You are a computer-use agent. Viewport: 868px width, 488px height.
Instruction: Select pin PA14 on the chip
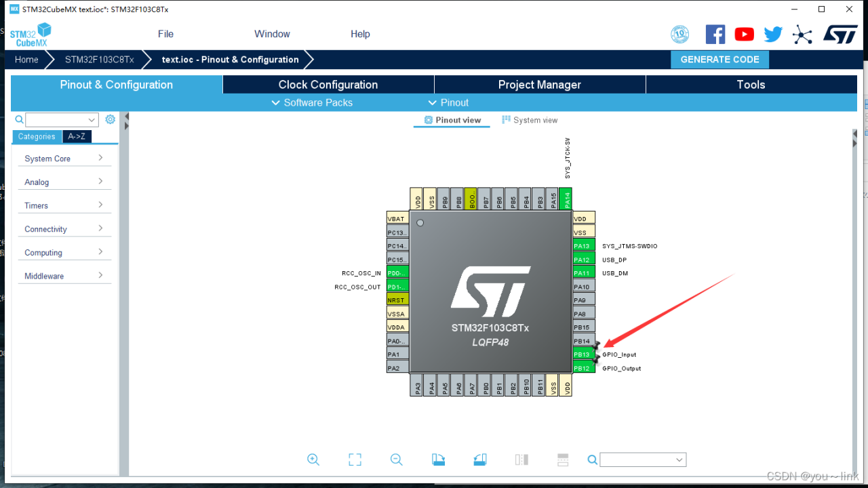566,199
